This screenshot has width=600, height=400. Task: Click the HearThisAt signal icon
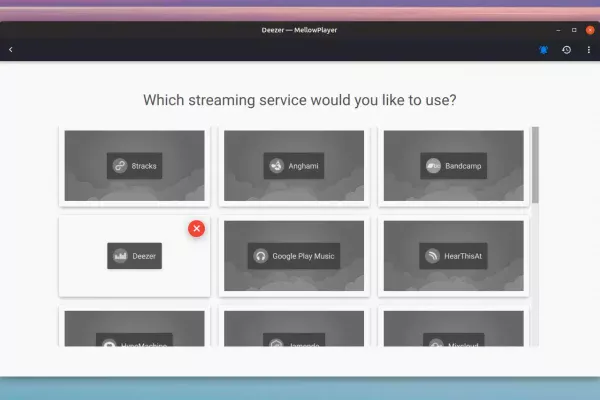[x=432, y=256]
